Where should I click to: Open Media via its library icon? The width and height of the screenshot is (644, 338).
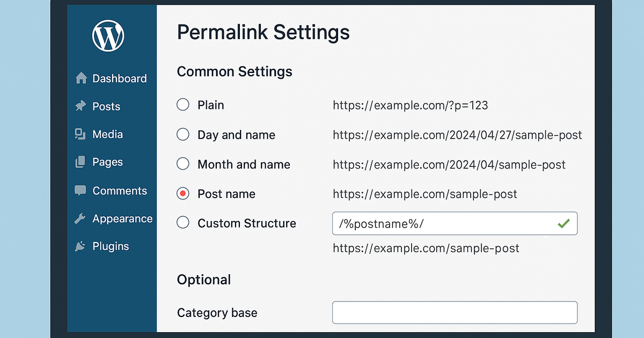(x=79, y=134)
